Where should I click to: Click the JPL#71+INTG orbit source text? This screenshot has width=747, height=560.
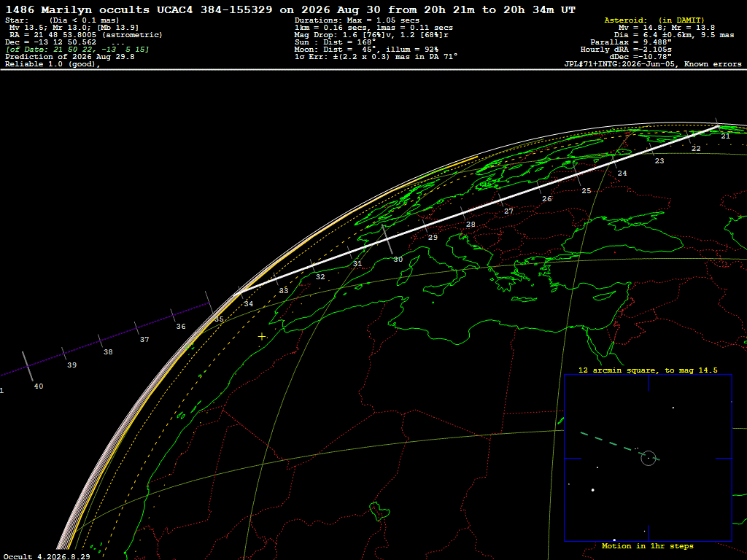point(653,64)
